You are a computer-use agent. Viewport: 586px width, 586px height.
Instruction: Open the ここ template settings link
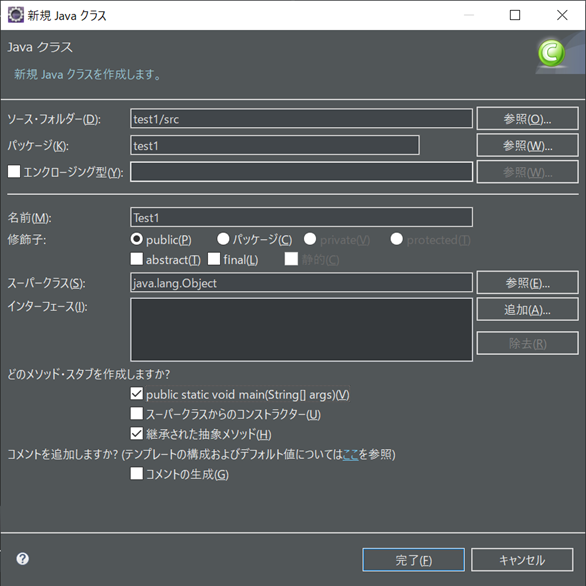pos(350,454)
